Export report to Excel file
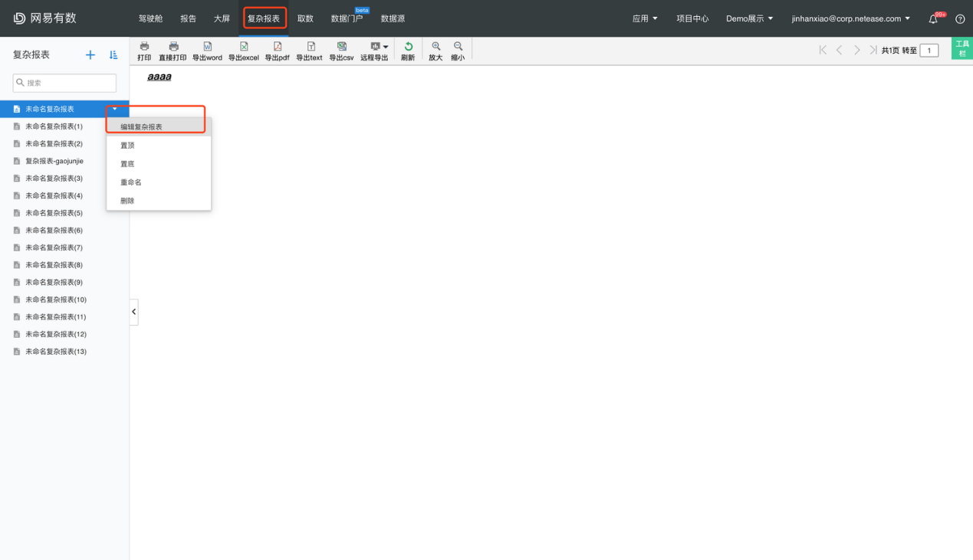This screenshot has width=973, height=560. click(x=243, y=51)
